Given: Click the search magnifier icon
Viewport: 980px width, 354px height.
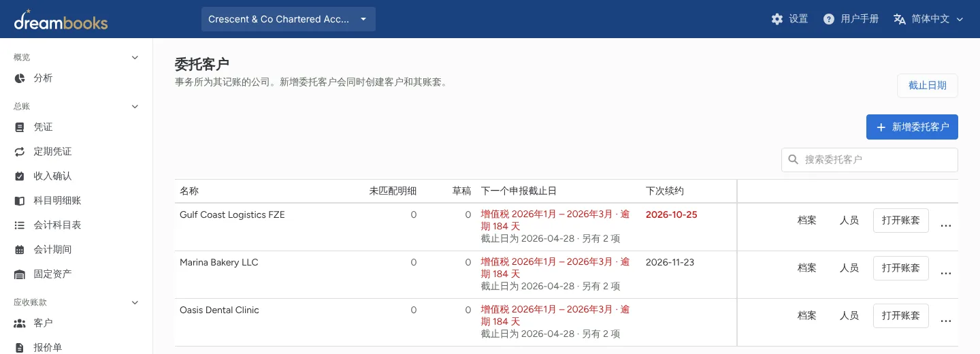Looking at the screenshot, I should (794, 159).
